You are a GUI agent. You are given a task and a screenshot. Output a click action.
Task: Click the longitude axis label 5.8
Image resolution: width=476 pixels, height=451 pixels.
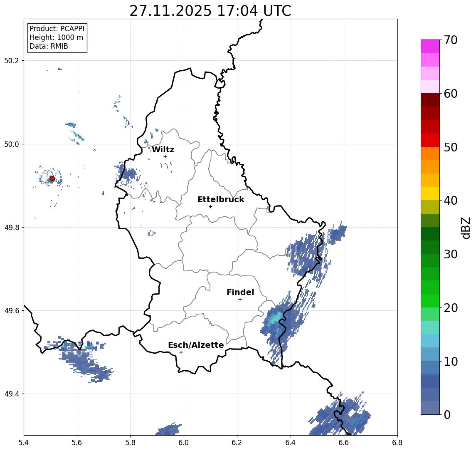pos(131,443)
